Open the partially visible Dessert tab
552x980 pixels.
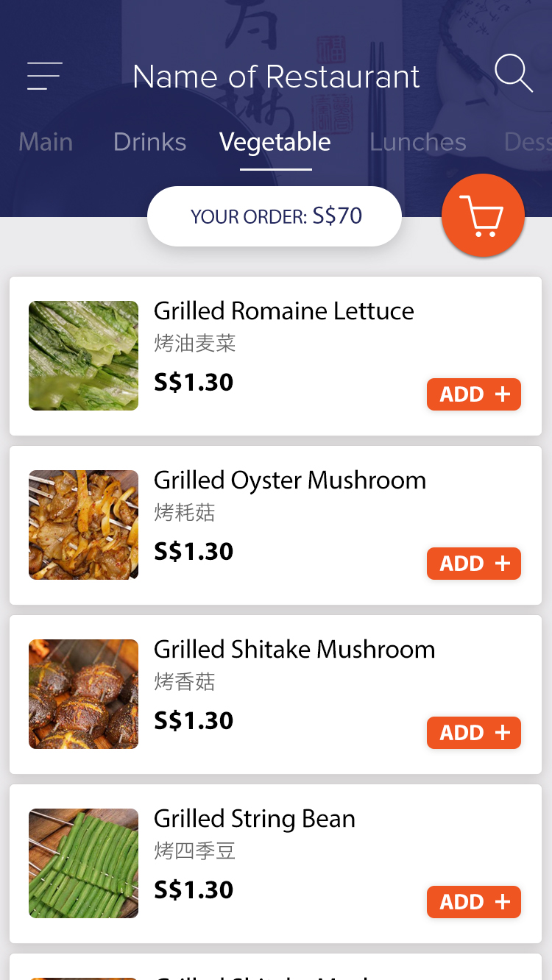528,142
